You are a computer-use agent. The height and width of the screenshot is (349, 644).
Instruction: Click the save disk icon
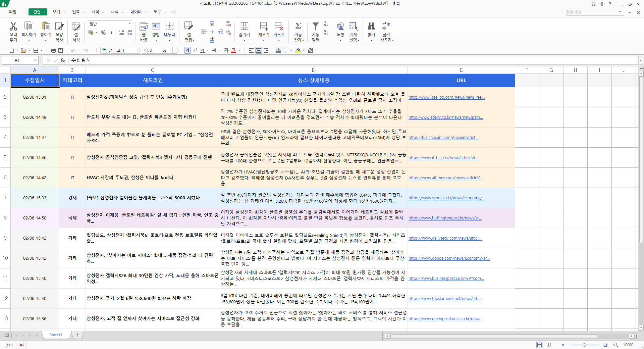pos(36,50)
